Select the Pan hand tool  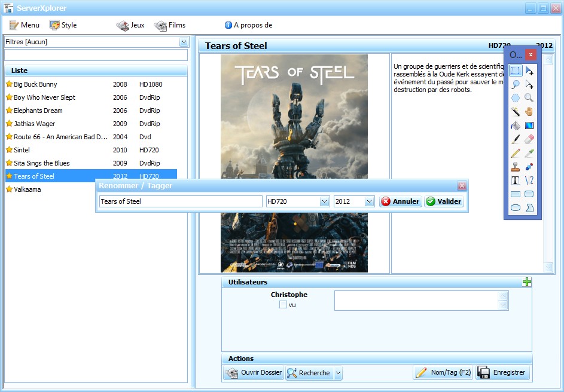[x=529, y=111]
